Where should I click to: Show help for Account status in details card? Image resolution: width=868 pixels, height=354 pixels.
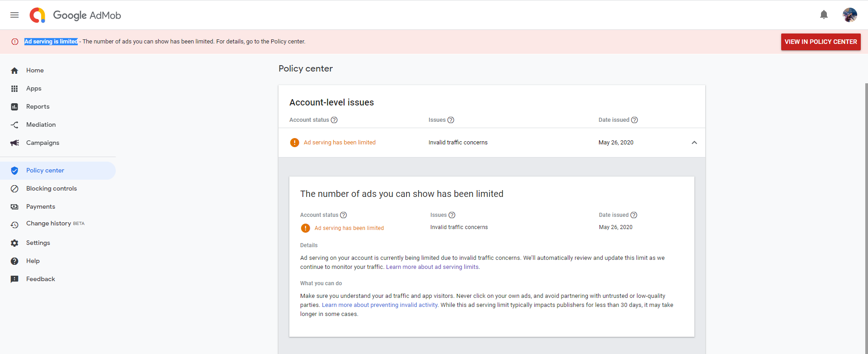pyautogui.click(x=344, y=215)
